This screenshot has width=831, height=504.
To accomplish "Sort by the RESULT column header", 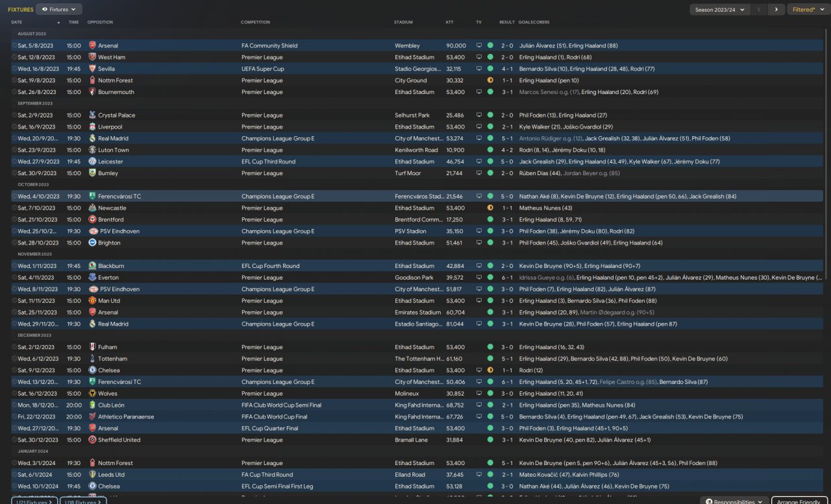I will 506,22.
